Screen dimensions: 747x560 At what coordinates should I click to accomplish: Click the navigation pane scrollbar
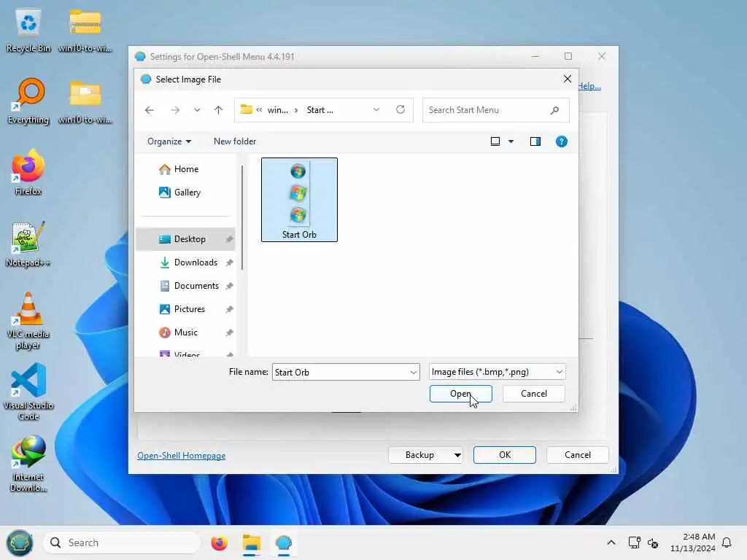click(242, 217)
